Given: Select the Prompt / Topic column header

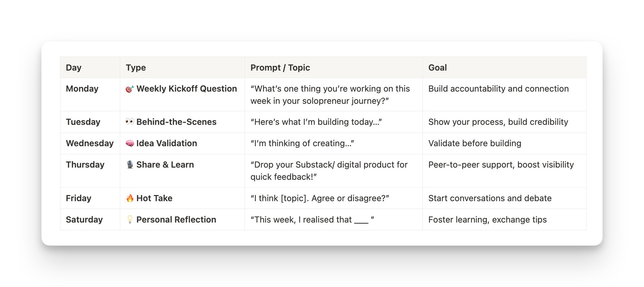Looking at the screenshot, I should (x=334, y=68).
